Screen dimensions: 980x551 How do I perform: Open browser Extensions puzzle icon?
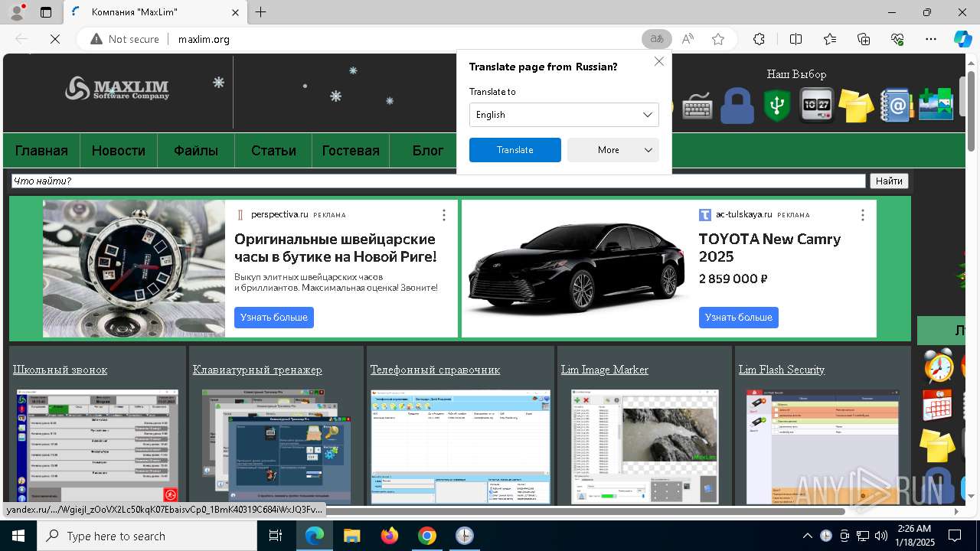pos(759,39)
